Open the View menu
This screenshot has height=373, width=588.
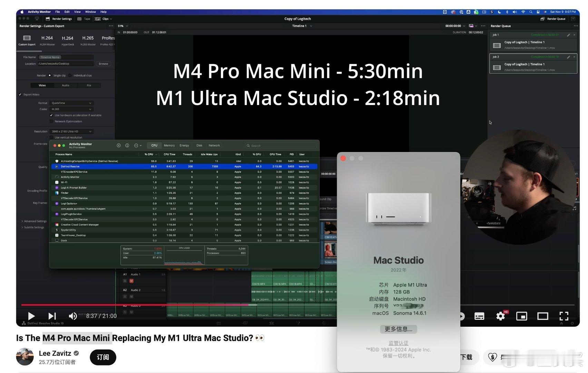77,12
